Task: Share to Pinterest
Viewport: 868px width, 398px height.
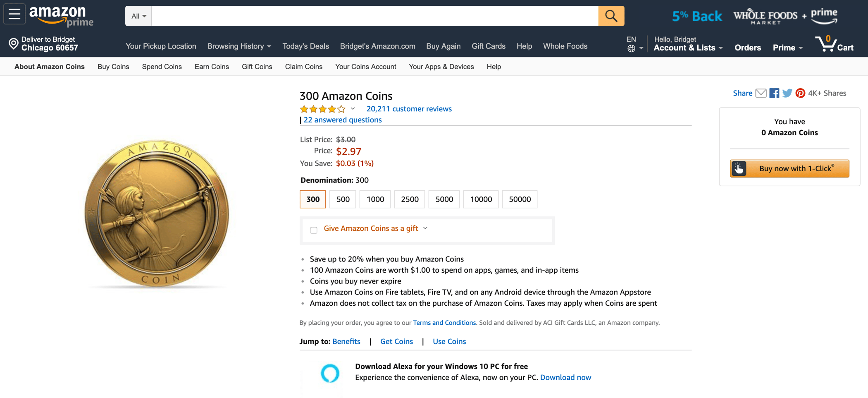Action: point(800,93)
